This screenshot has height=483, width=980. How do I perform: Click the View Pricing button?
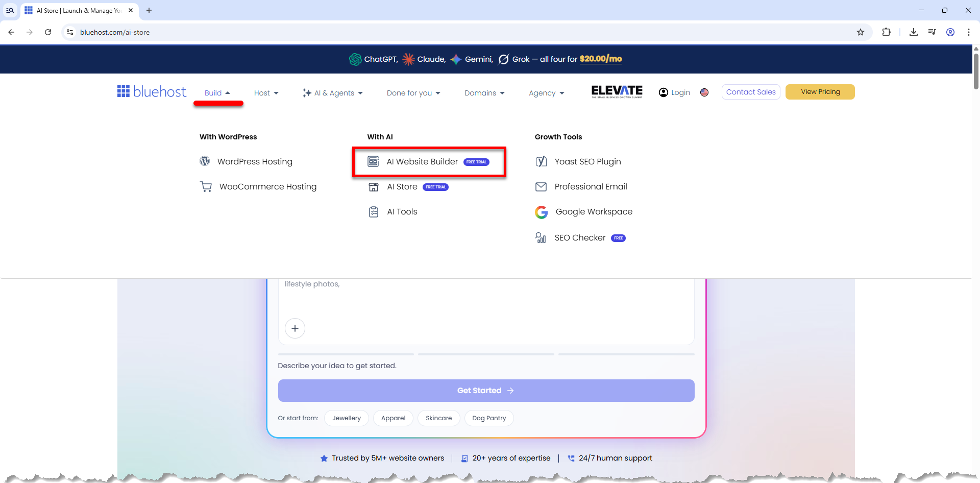pos(820,92)
